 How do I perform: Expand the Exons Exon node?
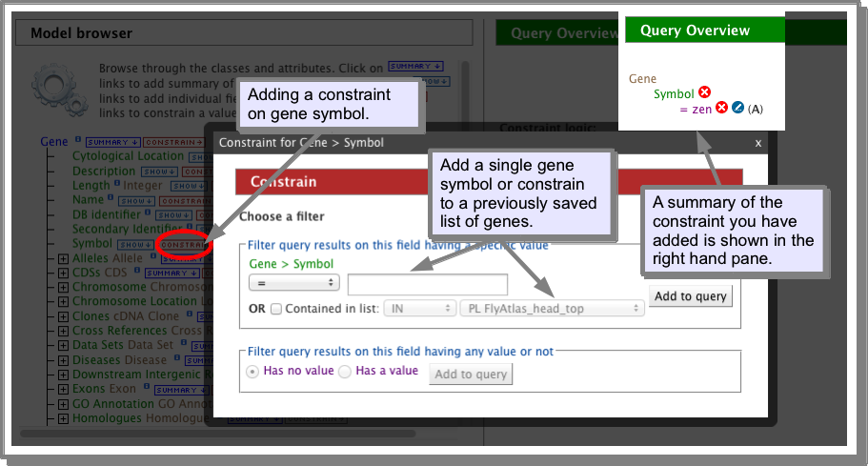click(63, 390)
